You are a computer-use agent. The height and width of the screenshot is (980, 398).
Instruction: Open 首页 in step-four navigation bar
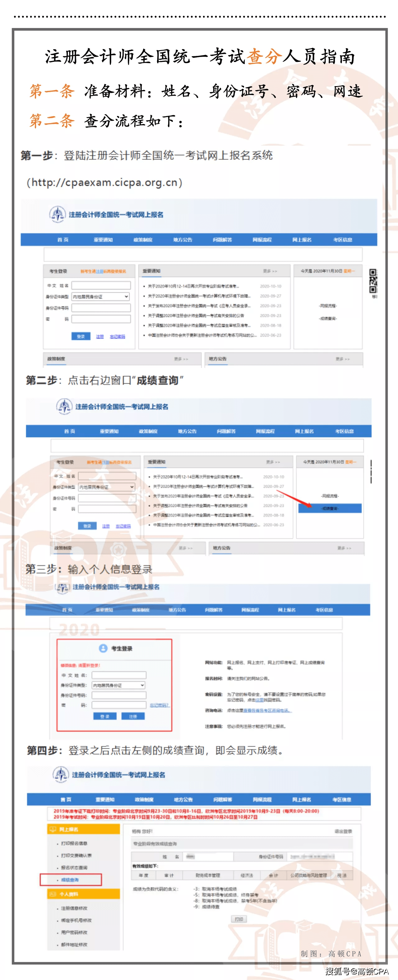click(x=66, y=799)
